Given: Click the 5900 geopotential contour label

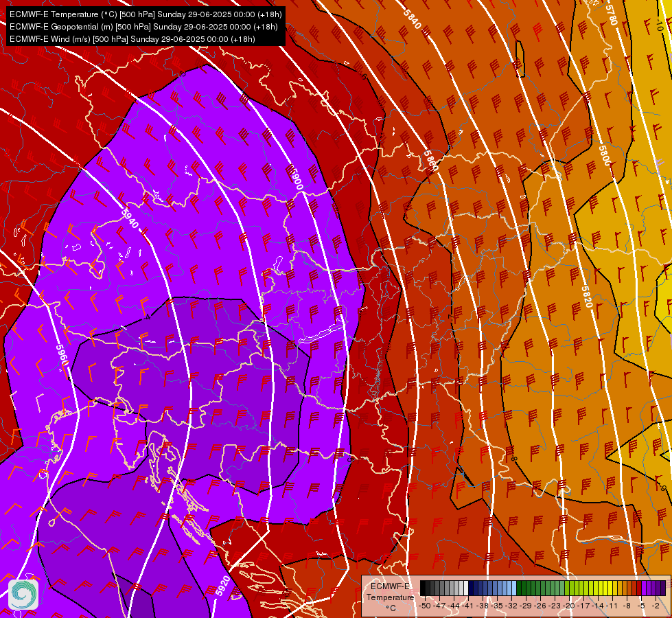Looking at the screenshot, I should click(x=297, y=178).
